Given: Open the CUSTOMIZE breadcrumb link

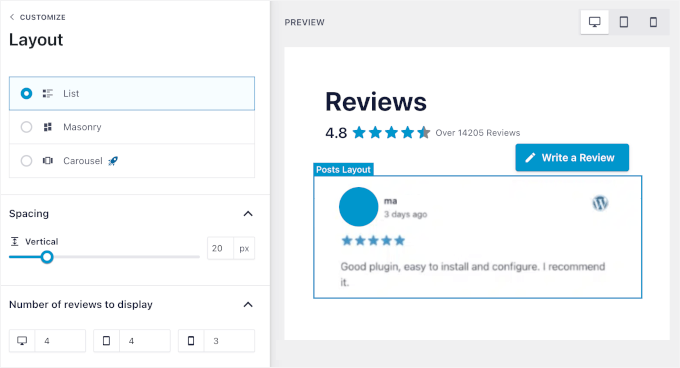Looking at the screenshot, I should tap(42, 17).
